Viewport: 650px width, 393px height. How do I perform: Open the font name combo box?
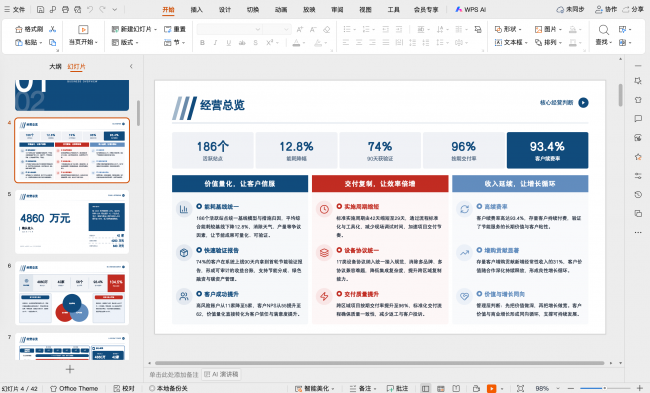click(229, 29)
